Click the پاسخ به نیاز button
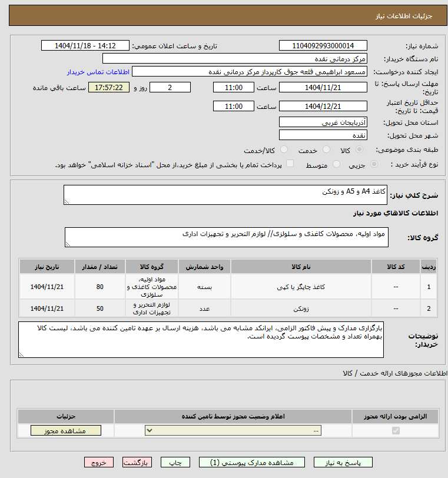Screen dimensions: 448x478 coord(343,462)
